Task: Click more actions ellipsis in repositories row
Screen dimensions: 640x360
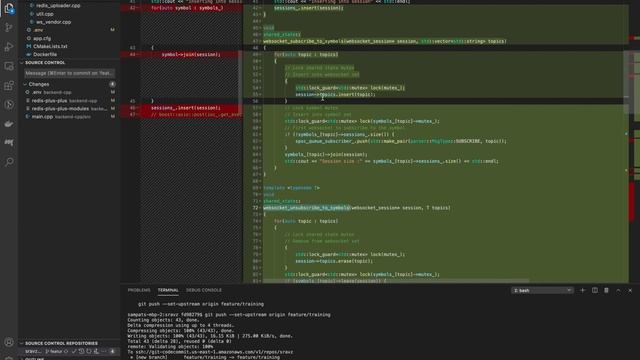Action: (104, 351)
